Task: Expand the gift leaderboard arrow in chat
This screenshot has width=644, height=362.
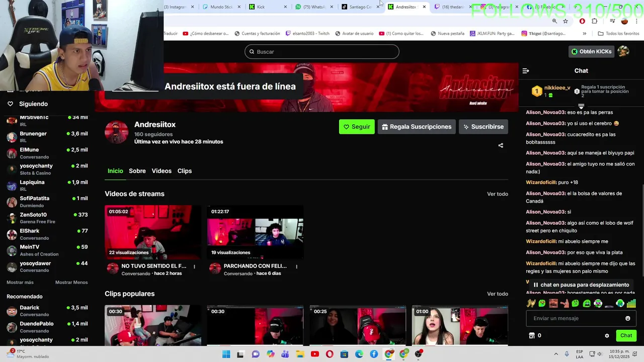Action: (581, 106)
